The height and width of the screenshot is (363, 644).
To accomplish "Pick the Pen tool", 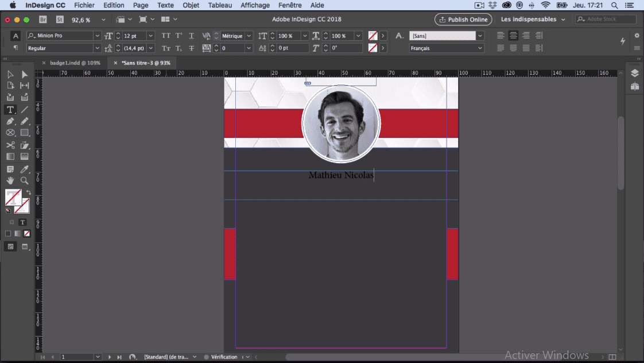I will [10, 121].
